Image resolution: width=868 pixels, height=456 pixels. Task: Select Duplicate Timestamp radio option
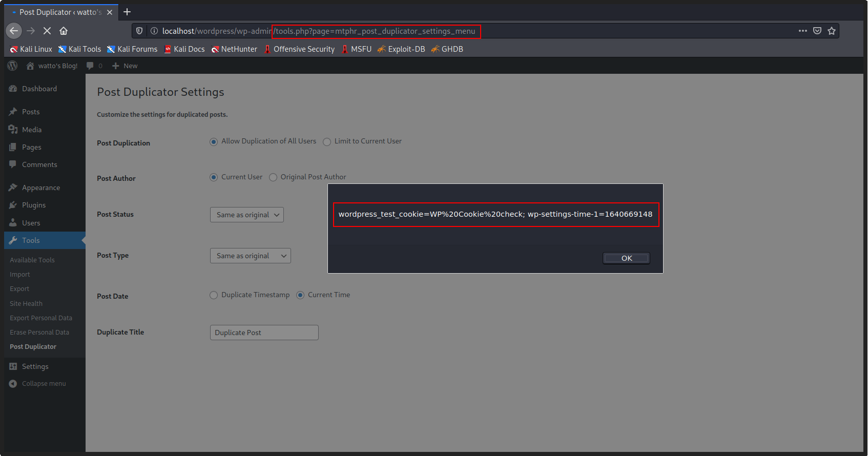[214, 295]
